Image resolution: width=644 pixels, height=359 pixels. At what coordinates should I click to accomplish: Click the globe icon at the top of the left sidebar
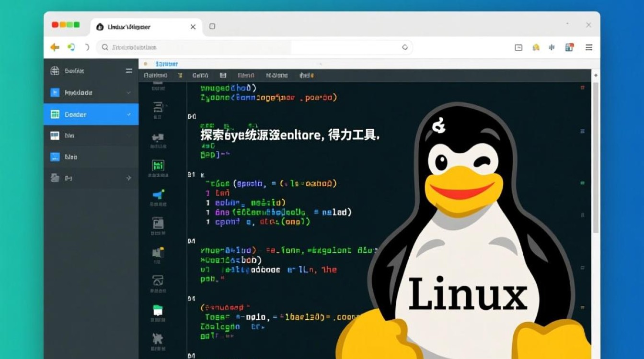[54, 70]
